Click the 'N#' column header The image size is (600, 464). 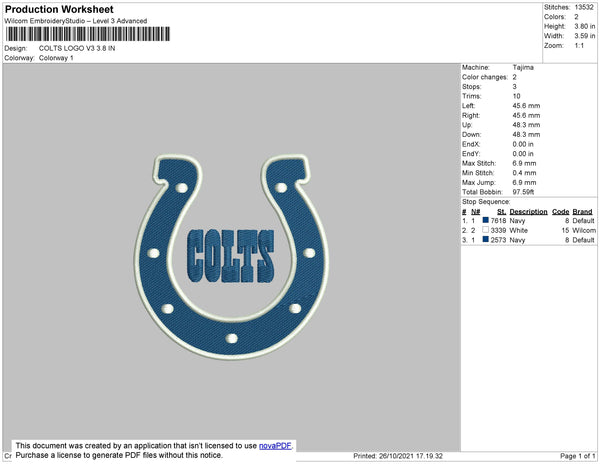click(x=475, y=212)
